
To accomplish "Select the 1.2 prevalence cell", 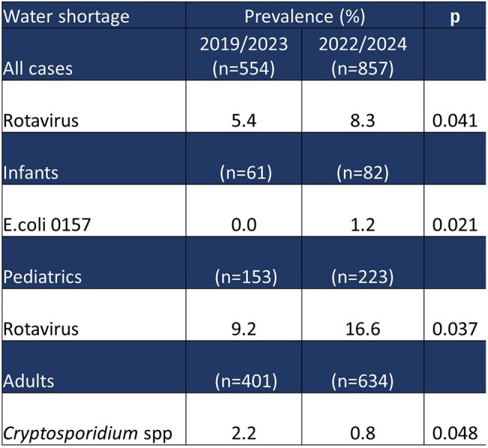I will point(363,211).
